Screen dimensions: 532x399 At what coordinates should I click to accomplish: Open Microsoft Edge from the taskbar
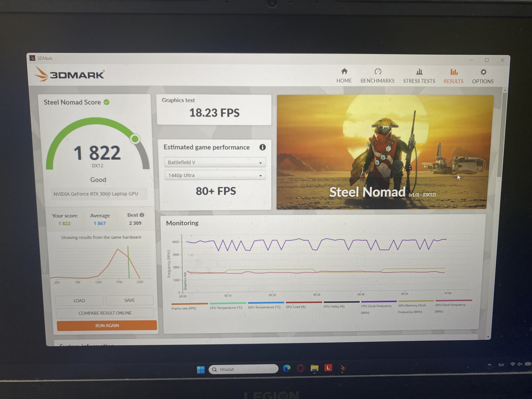click(x=286, y=369)
